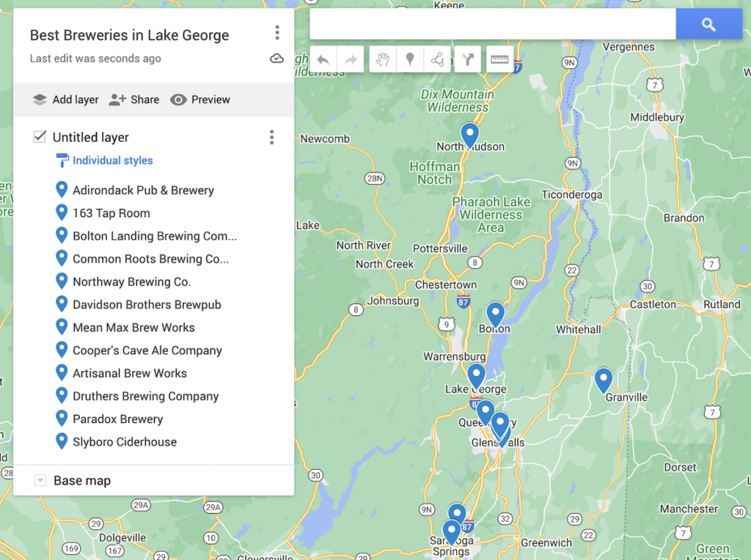Click the lower Saratoga Springs map marker

click(451, 532)
